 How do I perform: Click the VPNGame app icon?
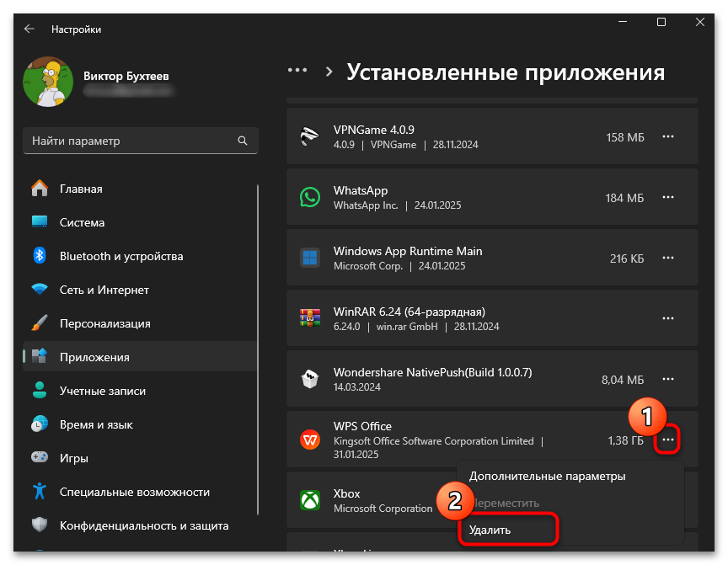tap(310, 136)
